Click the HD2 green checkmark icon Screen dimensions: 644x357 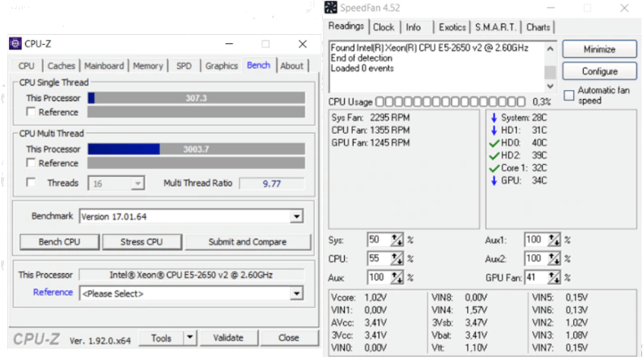click(x=494, y=156)
